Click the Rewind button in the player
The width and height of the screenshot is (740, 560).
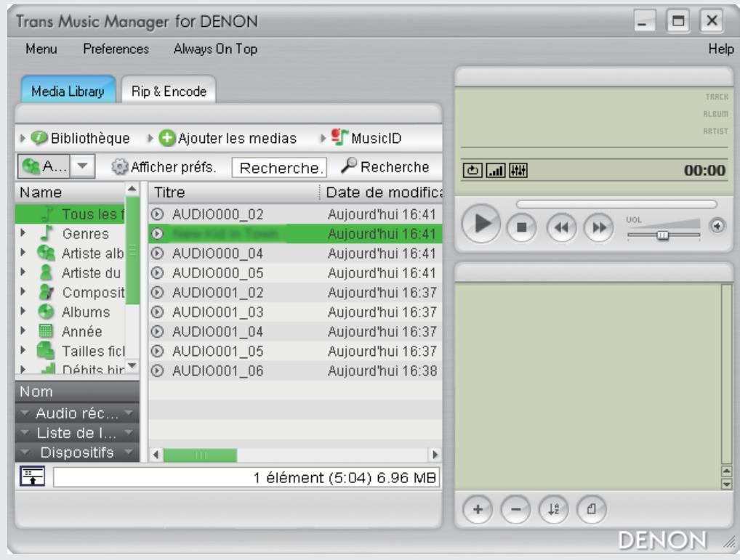[x=561, y=227]
